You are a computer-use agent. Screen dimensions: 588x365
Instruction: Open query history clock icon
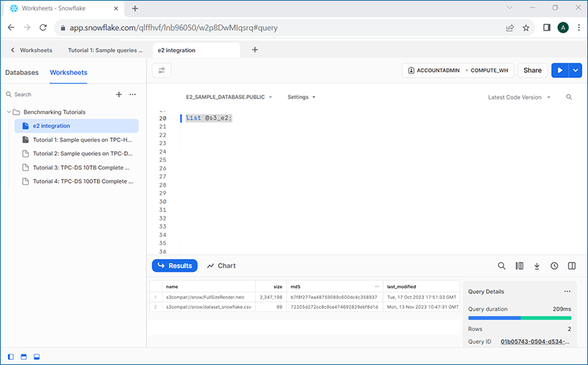(554, 266)
